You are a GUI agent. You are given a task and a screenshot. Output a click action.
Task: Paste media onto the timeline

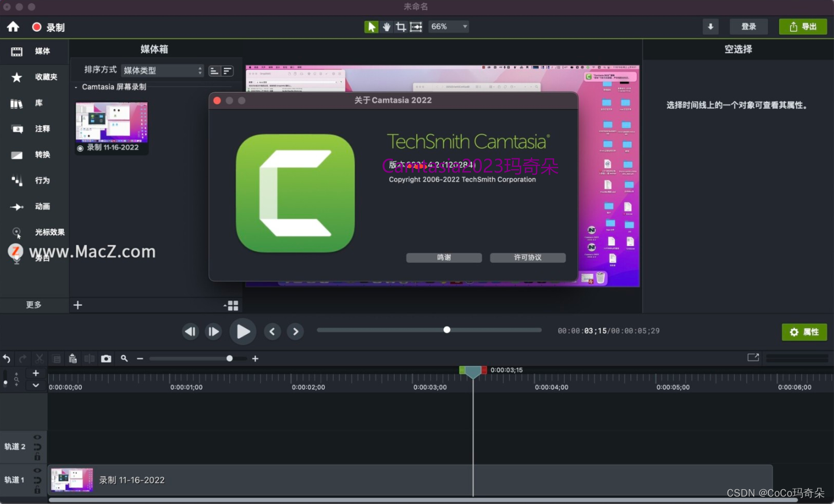[72, 359]
